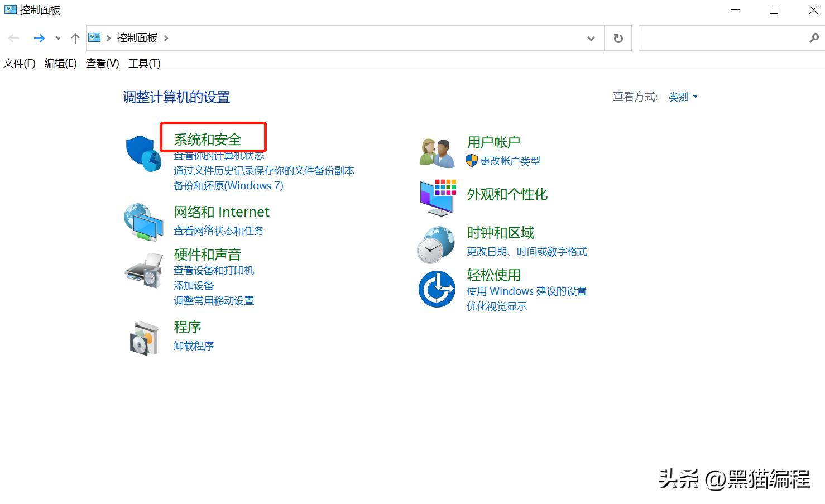This screenshot has width=825, height=504.
Task: Open the 工具(T) menu
Action: click(x=143, y=63)
